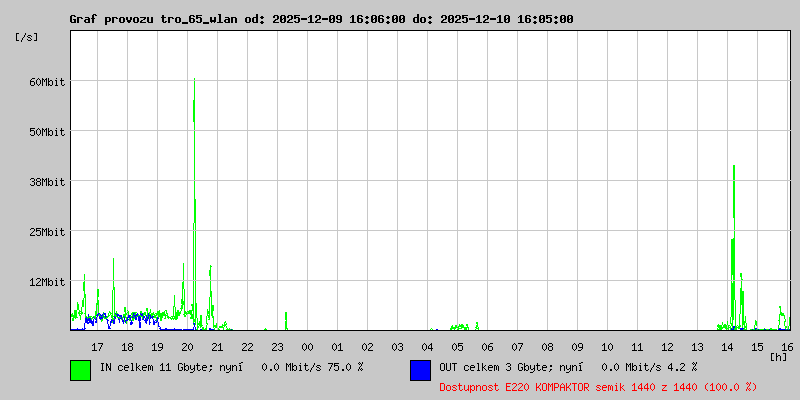Image resolution: width=800 pixels, height=400 pixels.
Task: Click the blue OUT legend color swatch
Action: (x=420, y=370)
